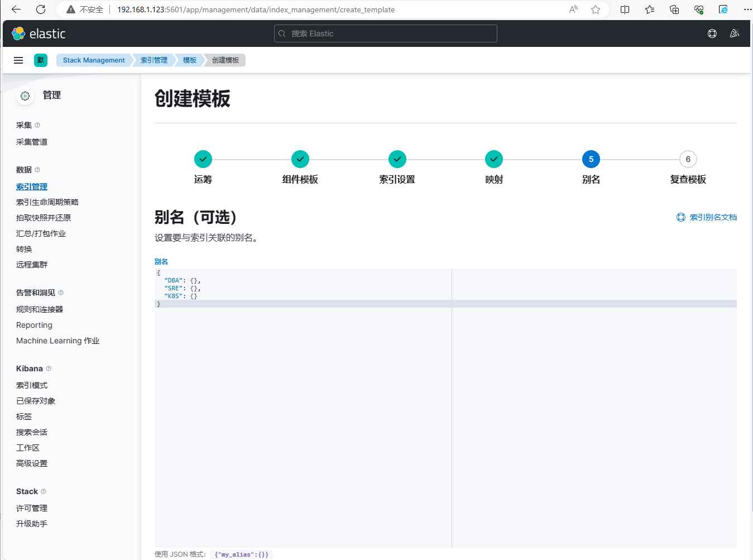Click the Elastic logo in header
Screen dimensions: 753x560
tap(39, 33)
